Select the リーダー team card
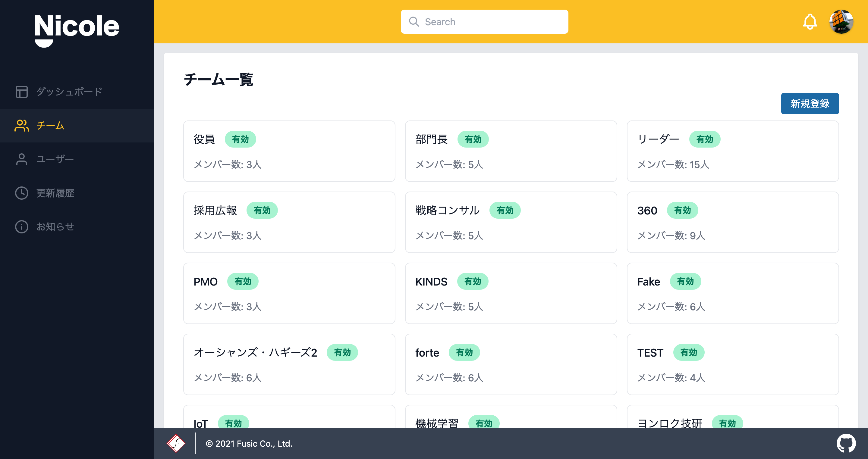 pos(732,151)
